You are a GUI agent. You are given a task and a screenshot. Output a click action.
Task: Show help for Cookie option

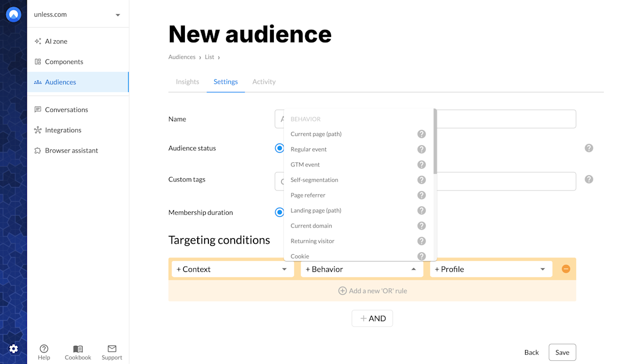pyautogui.click(x=422, y=256)
